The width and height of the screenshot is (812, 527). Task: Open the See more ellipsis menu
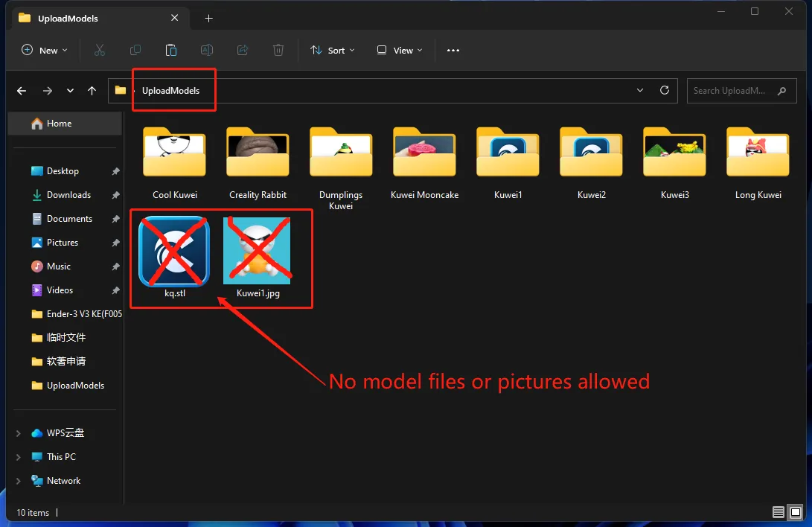point(453,50)
